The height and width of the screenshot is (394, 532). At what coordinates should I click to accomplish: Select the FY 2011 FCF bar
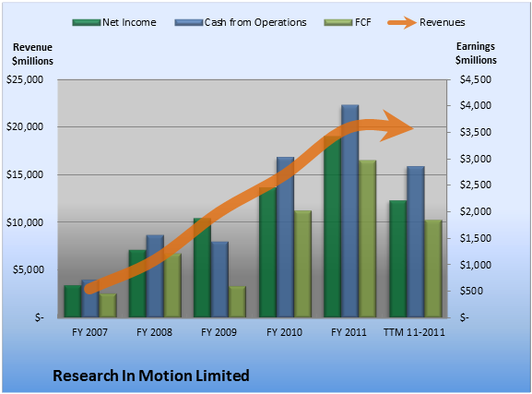pyautogui.click(x=368, y=239)
